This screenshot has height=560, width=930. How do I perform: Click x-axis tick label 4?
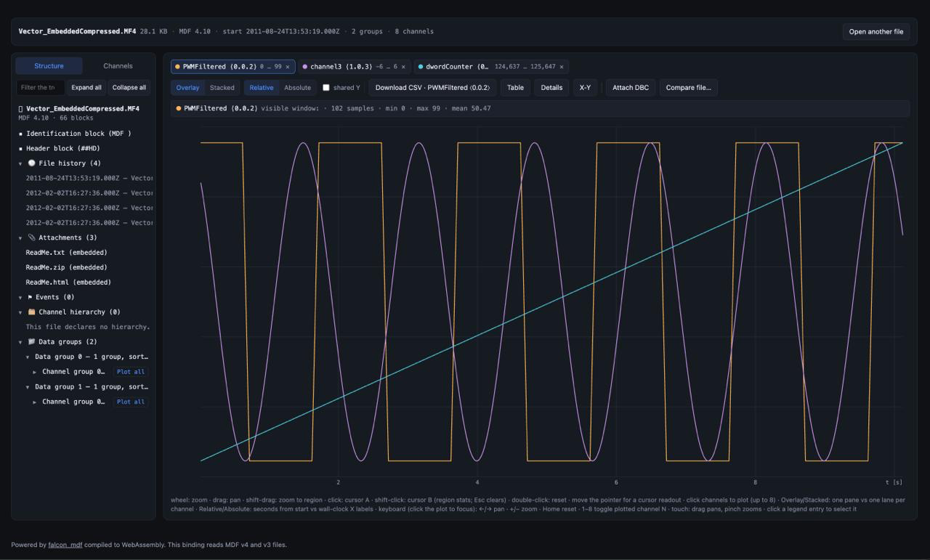pos(477,482)
